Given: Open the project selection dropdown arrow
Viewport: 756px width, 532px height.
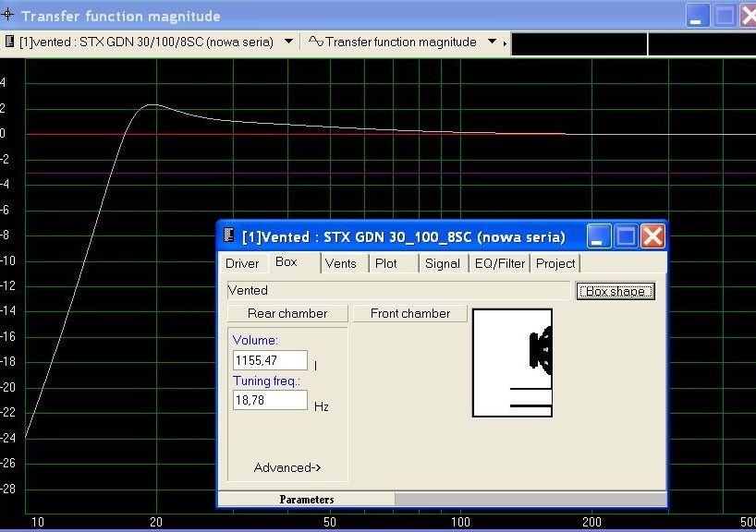Looking at the screenshot, I should 289,42.
